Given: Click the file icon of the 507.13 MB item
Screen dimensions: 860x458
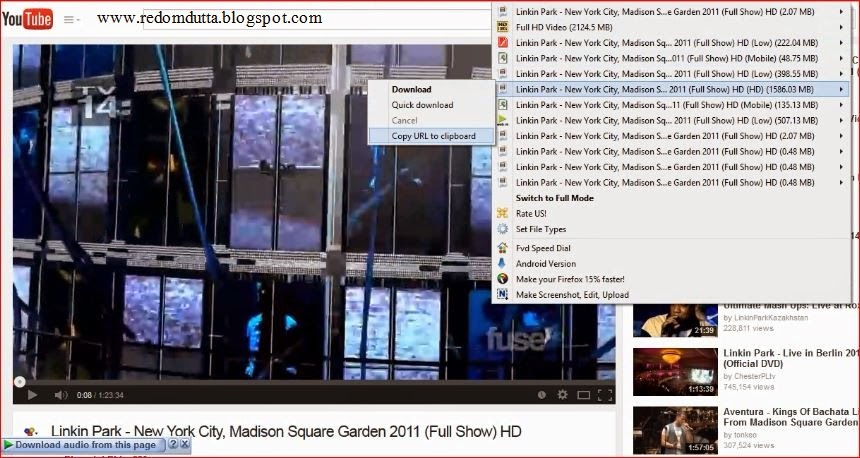Looking at the screenshot, I should 502,120.
